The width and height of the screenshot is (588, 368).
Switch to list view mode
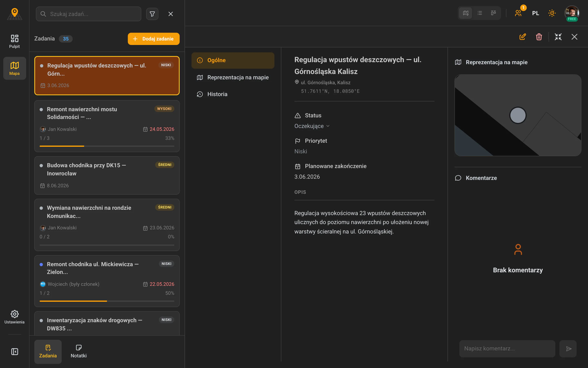(479, 13)
